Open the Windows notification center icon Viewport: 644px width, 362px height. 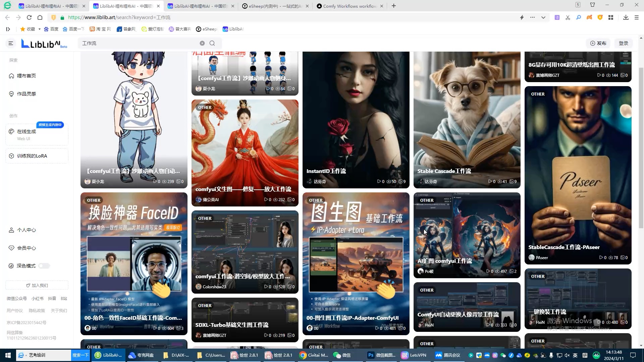[x=633, y=355]
